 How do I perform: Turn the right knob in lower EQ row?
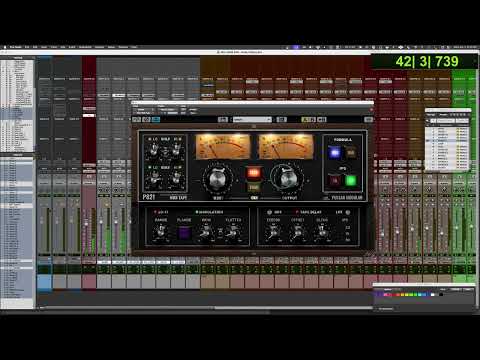tap(177, 177)
